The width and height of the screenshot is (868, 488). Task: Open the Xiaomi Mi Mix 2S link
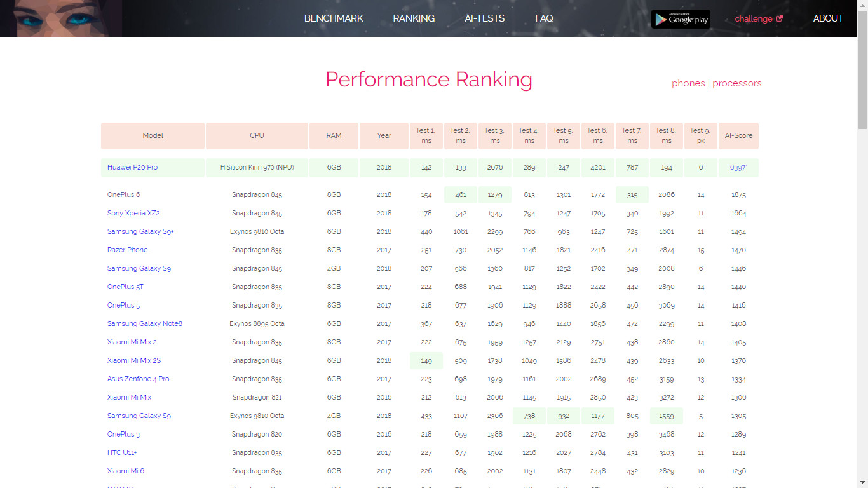point(134,361)
